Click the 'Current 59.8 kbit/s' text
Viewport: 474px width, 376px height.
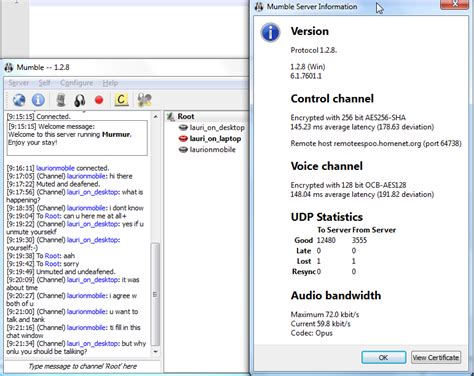(x=321, y=324)
